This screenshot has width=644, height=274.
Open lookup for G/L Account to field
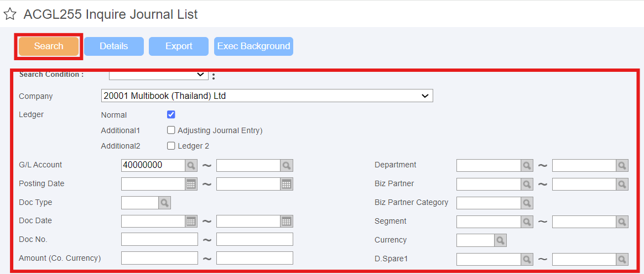pyautogui.click(x=287, y=165)
